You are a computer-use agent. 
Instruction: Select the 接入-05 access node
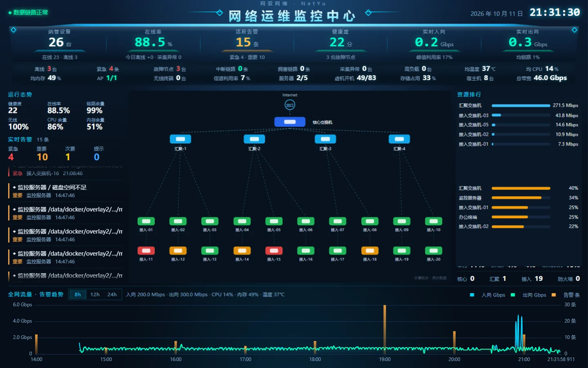(x=274, y=221)
